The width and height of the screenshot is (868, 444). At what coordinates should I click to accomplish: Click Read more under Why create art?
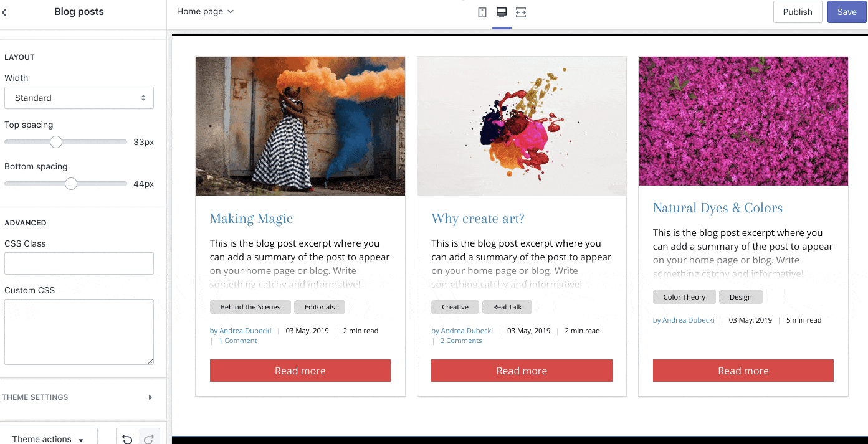[x=522, y=371]
